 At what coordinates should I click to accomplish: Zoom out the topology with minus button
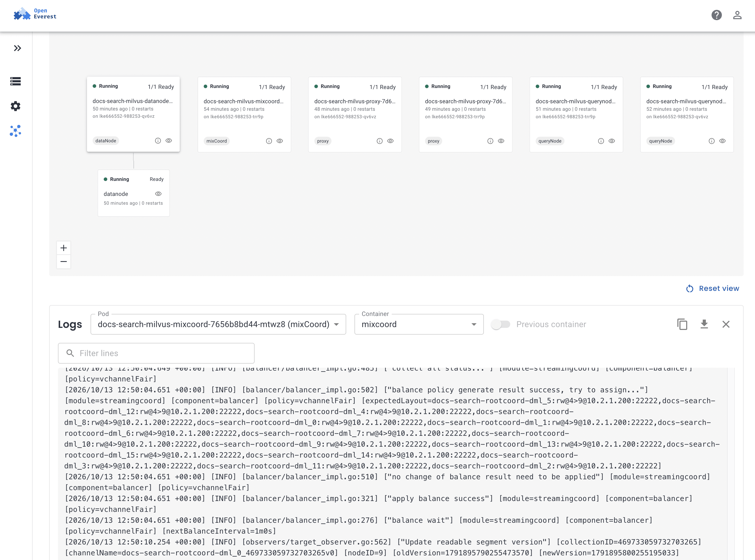(64, 262)
